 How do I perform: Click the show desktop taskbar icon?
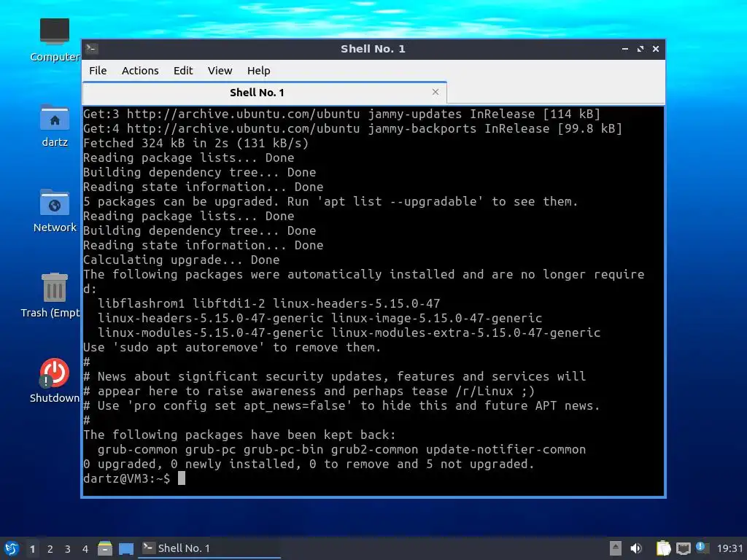[x=126, y=548]
